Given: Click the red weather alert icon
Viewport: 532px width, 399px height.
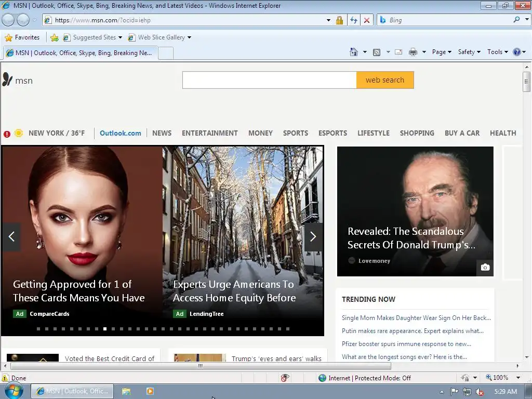Looking at the screenshot, I should tap(7, 134).
